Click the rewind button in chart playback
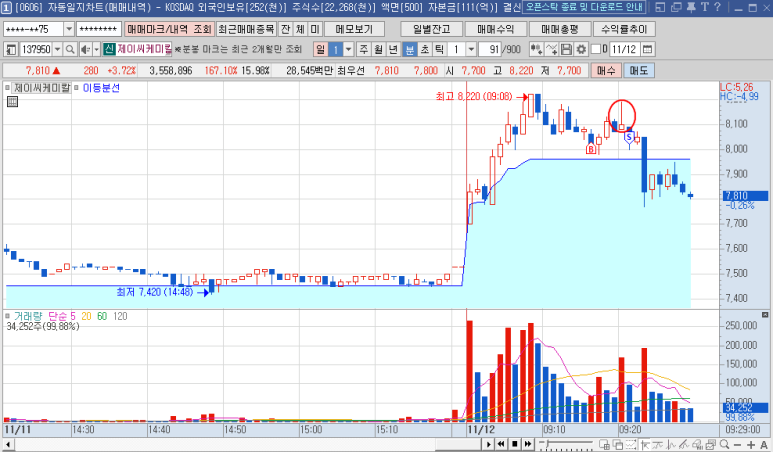 point(501,444)
